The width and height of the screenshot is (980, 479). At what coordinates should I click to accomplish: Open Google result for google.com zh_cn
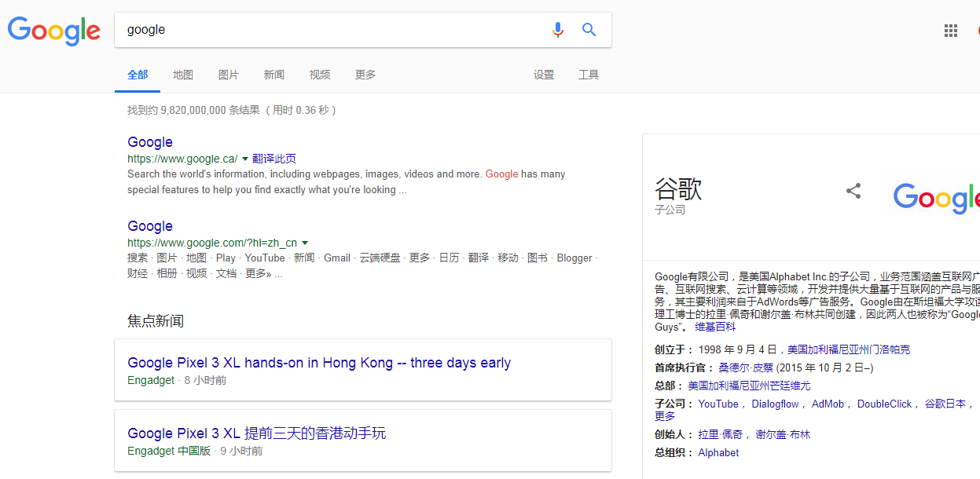point(150,226)
